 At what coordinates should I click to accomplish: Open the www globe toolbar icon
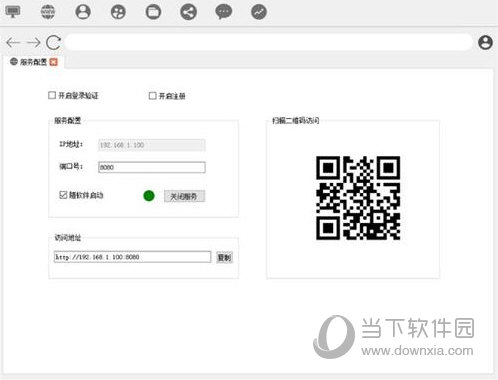pos(48,12)
